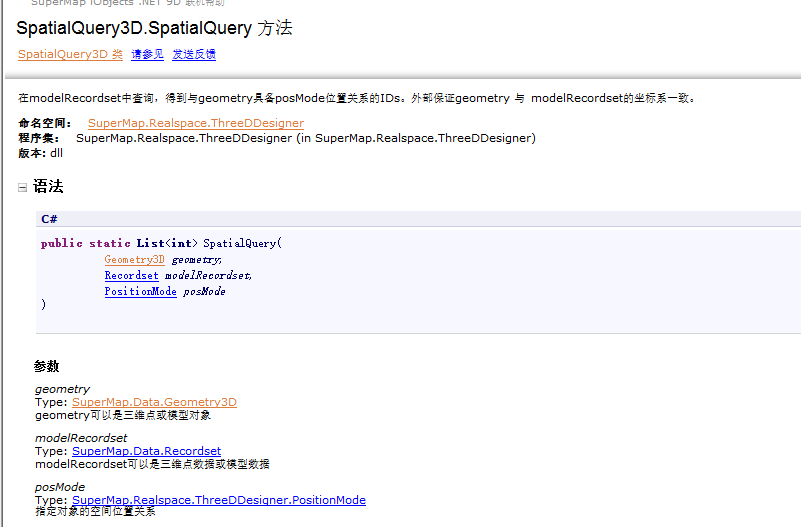
Task: Click the 请参见 link
Action: click(147, 54)
